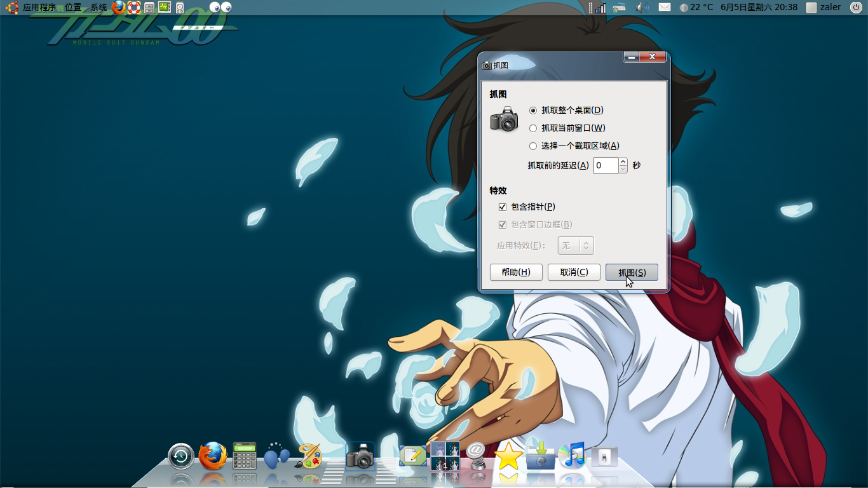This screenshot has height=488, width=868.
Task: Click the delay seconds input field
Action: (606, 165)
